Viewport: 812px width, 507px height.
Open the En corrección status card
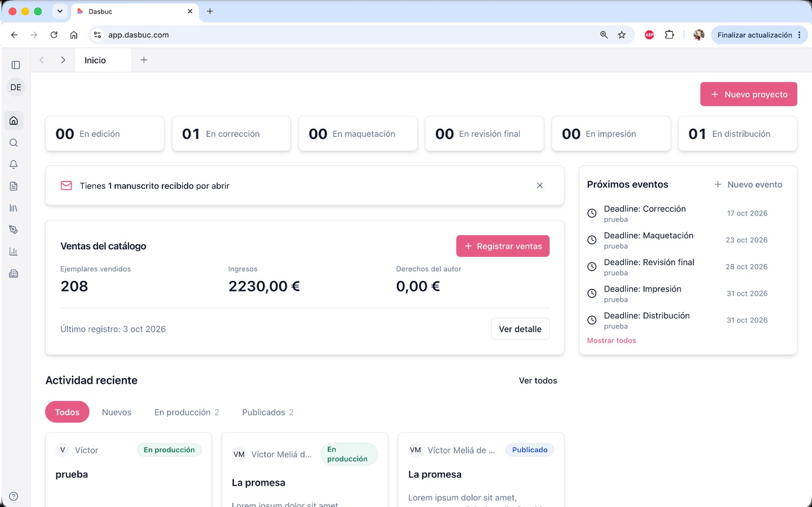(x=231, y=134)
